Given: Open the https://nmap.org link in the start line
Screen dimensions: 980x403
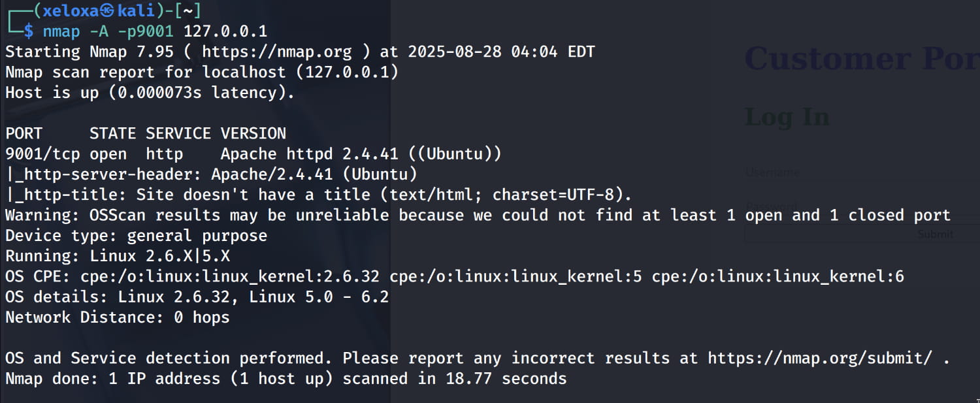Looking at the screenshot, I should (x=276, y=52).
